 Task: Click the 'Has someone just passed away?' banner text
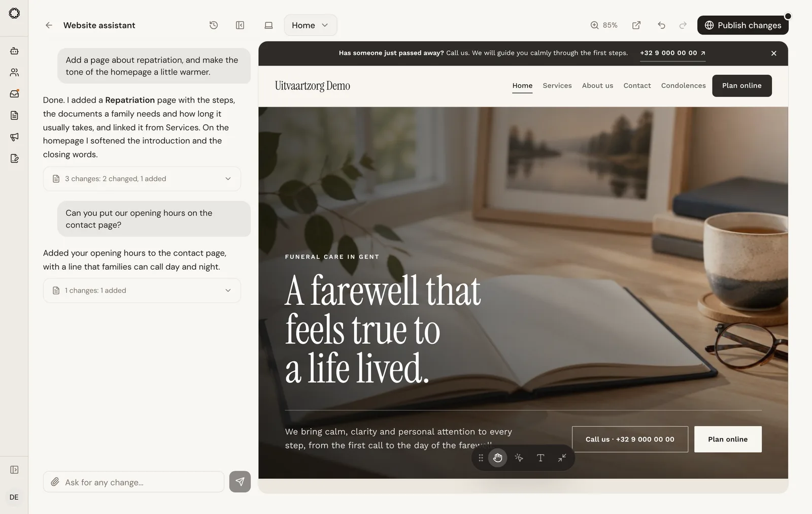coord(391,53)
